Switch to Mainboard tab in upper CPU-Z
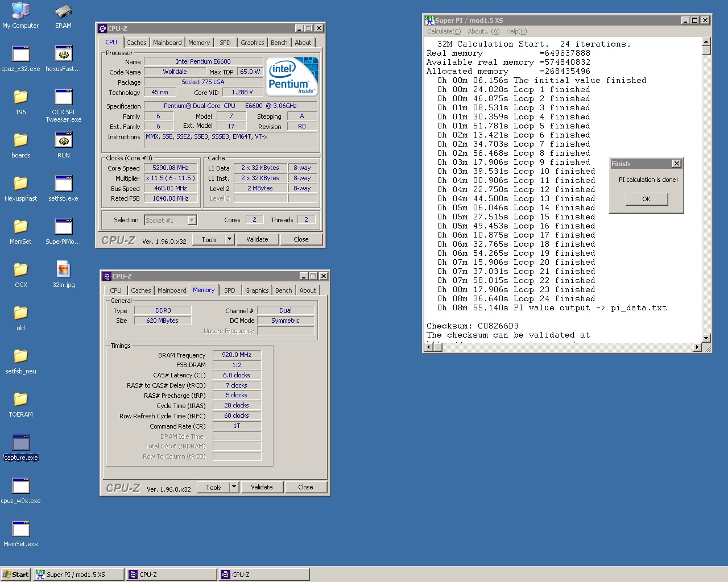728x582 pixels. pyautogui.click(x=167, y=43)
